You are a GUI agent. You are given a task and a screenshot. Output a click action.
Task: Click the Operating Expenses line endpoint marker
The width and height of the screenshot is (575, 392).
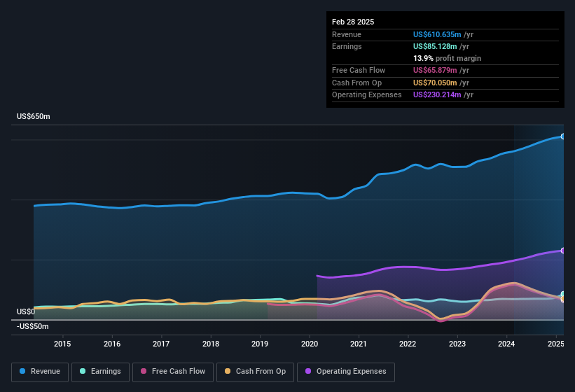click(x=563, y=251)
